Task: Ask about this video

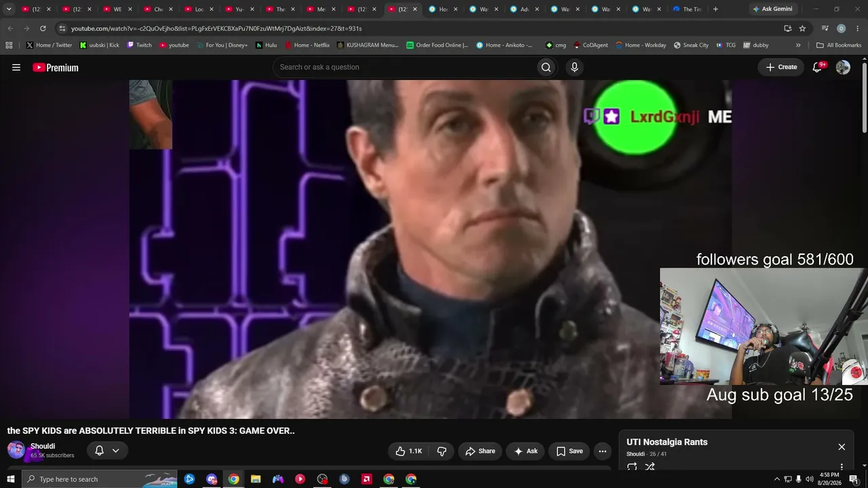Action: [526, 451]
